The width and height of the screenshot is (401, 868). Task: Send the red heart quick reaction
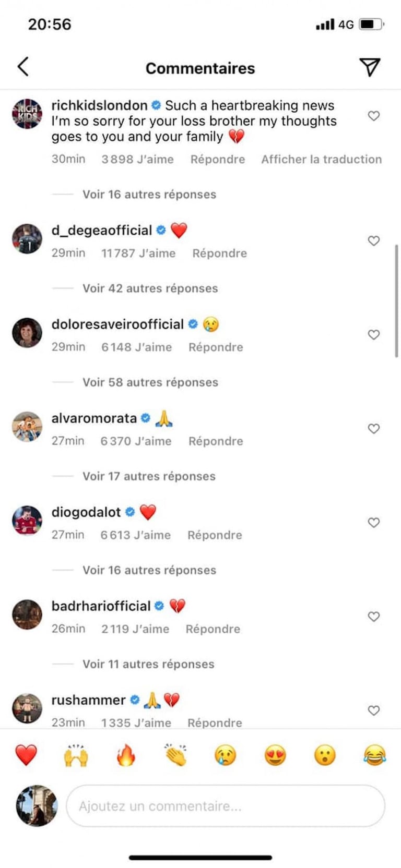pyautogui.click(x=26, y=755)
